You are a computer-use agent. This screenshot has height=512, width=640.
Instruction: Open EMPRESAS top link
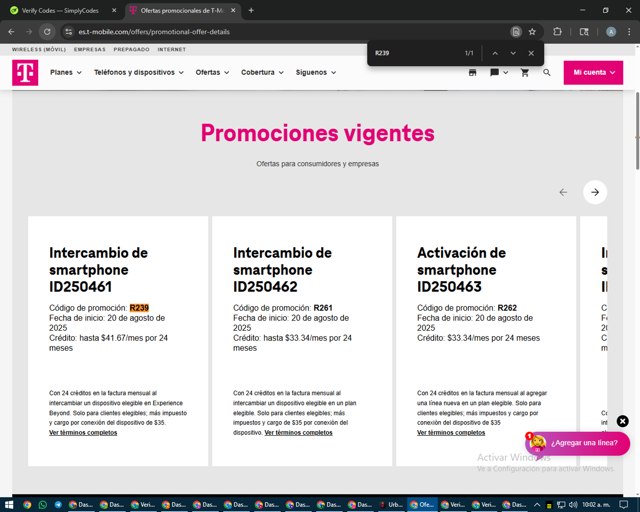(x=89, y=49)
